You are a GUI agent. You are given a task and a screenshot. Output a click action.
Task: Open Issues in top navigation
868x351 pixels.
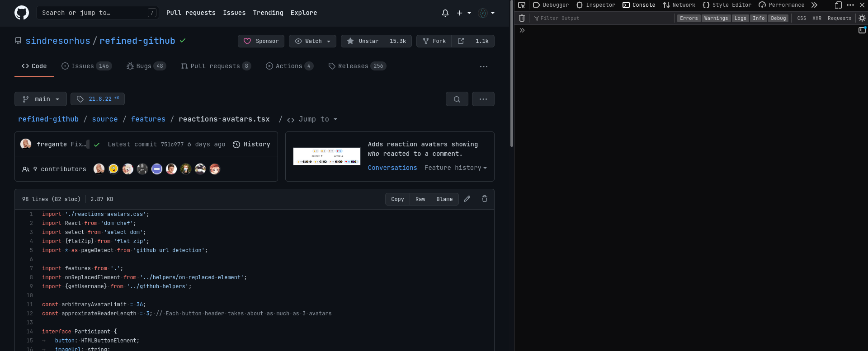pos(234,13)
